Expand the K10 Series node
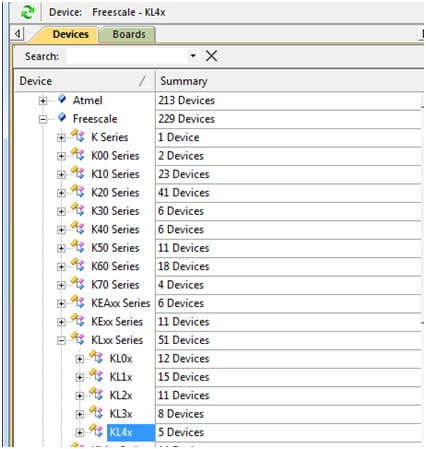Viewport: 426px width, 449px height. coord(61,174)
